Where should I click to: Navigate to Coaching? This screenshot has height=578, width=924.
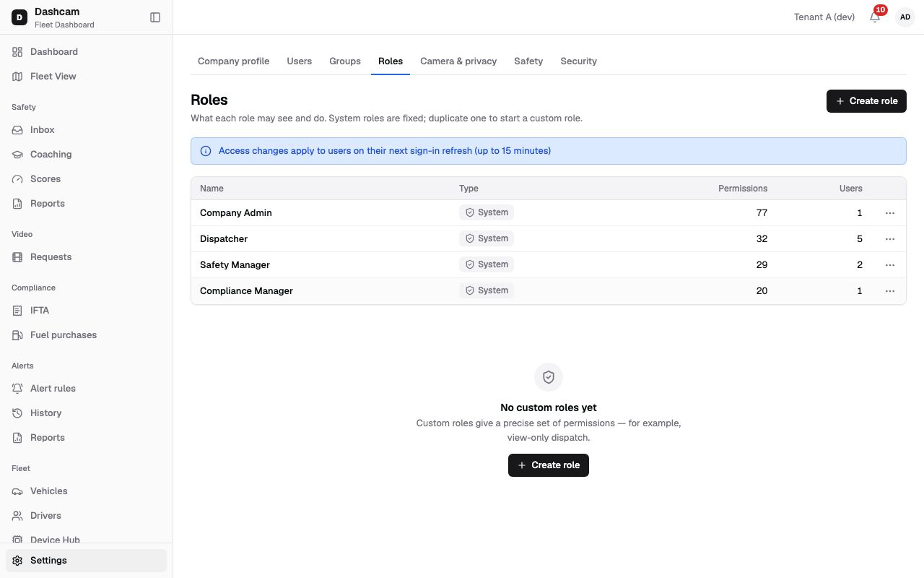pyautogui.click(x=86, y=155)
